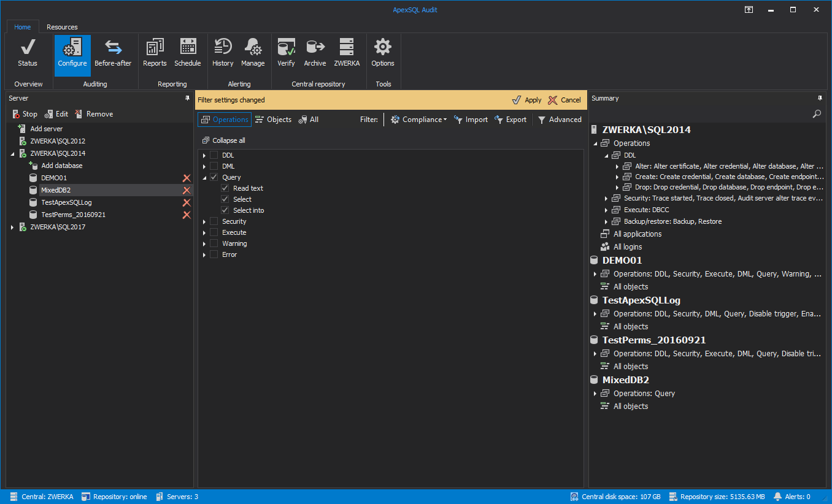Collapse the ZWERKA\SQL2014 server node

[x=13, y=154]
